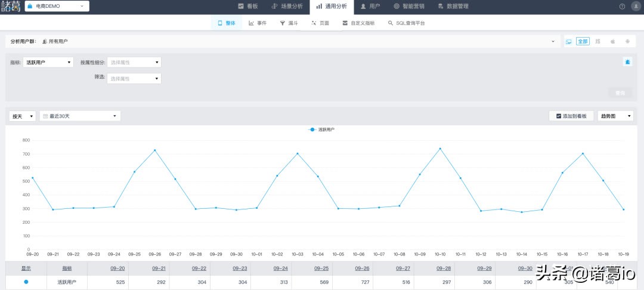
Task: Sort by the 09-29 table column header
Action: tap(485, 269)
